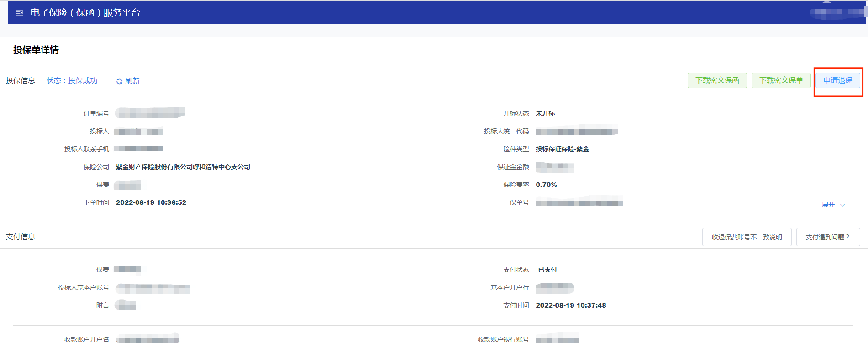Click the 下载密文保单 button
Image resolution: width=868 pixels, height=350 pixels.
click(x=781, y=80)
